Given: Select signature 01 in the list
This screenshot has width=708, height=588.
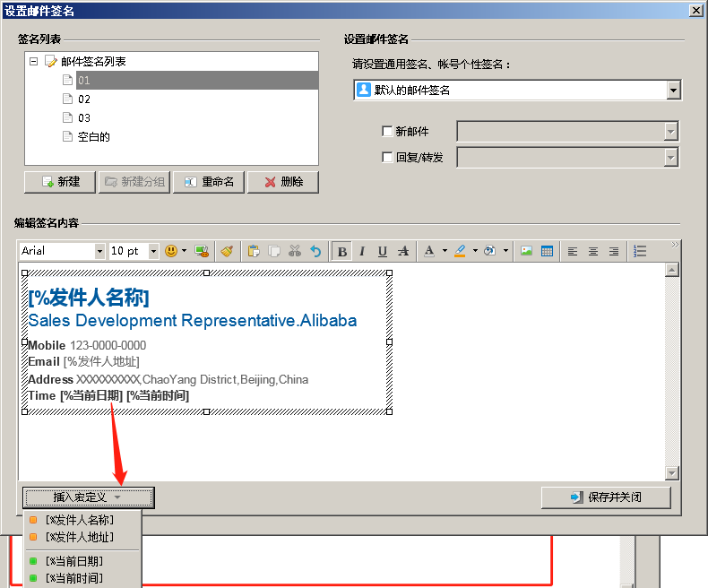Looking at the screenshot, I should (197, 81).
